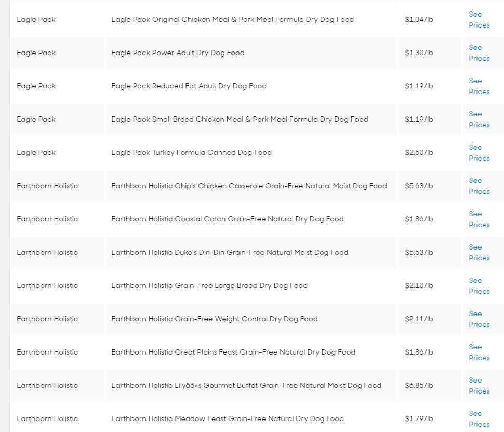Click the Eagle Pack Turkey Formula product name

[x=191, y=153]
